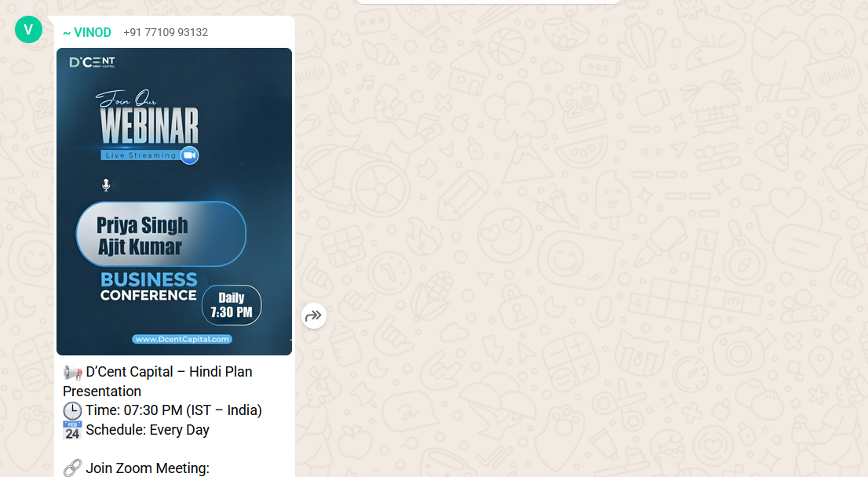Viewport: 868px width, 477px height.
Task: Click the BUSINESS CONFERENCE heading on poster
Action: tap(148, 286)
